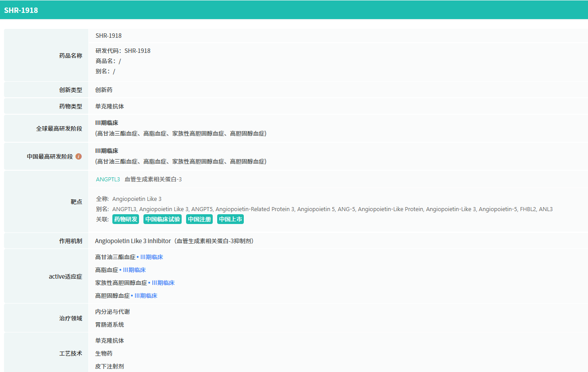Click the 别名：/ line under 商品名

tap(105, 71)
